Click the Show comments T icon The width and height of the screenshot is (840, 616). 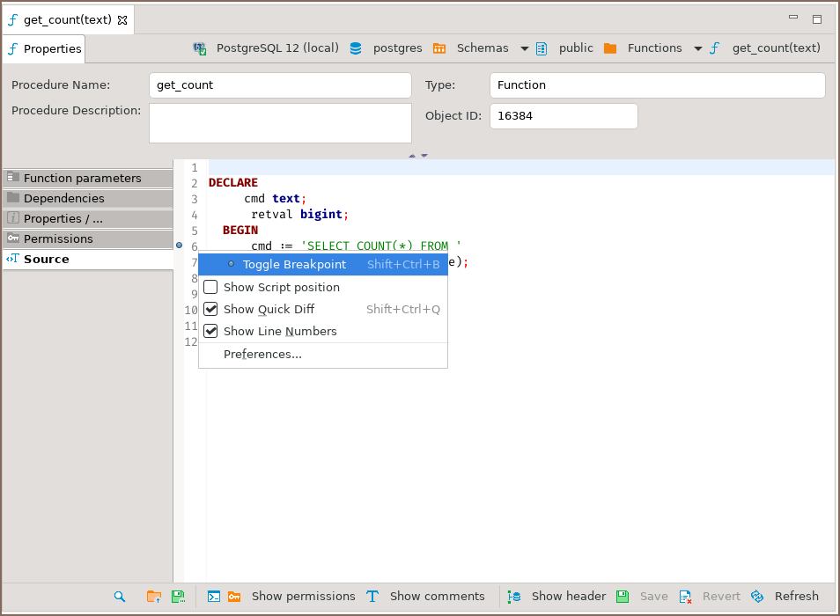[x=372, y=597]
